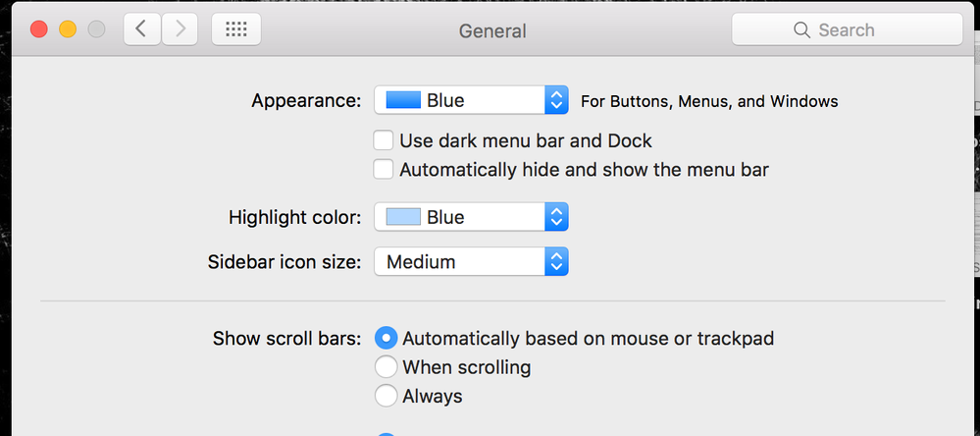Show all preferences using the grid icon
The height and width of the screenshot is (436, 980).
click(x=236, y=29)
